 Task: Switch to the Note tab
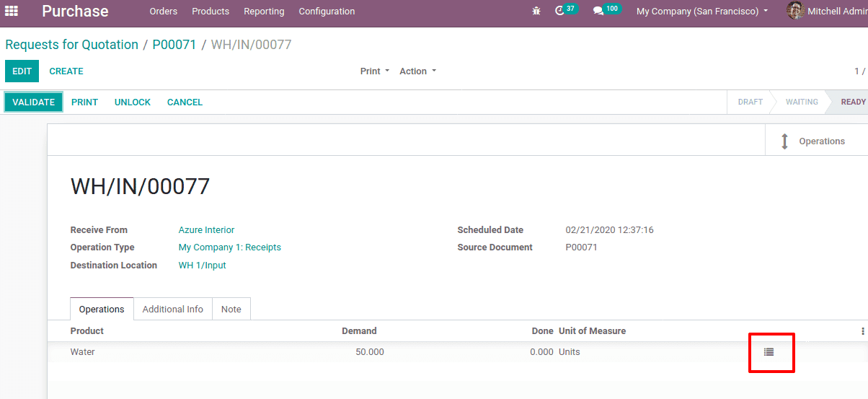pos(231,309)
